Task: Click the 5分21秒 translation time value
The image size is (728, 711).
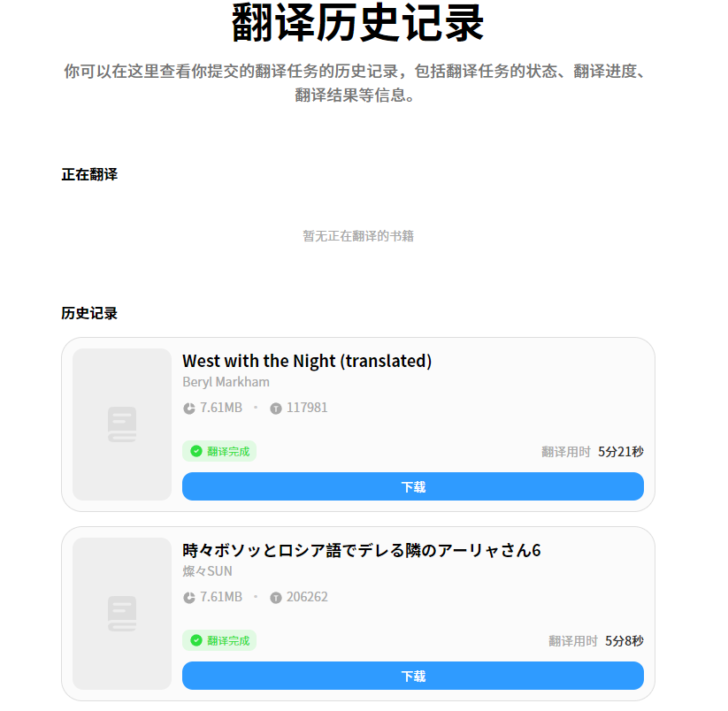Action: (x=620, y=452)
